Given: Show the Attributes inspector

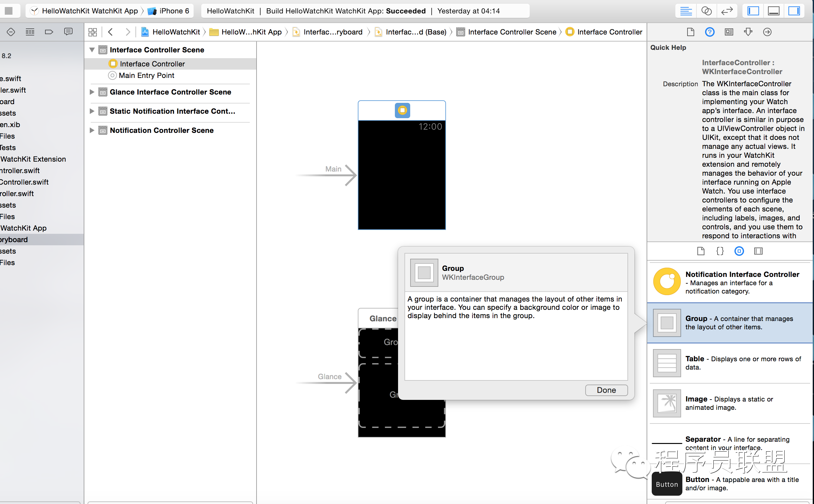Looking at the screenshot, I should pyautogui.click(x=748, y=32).
